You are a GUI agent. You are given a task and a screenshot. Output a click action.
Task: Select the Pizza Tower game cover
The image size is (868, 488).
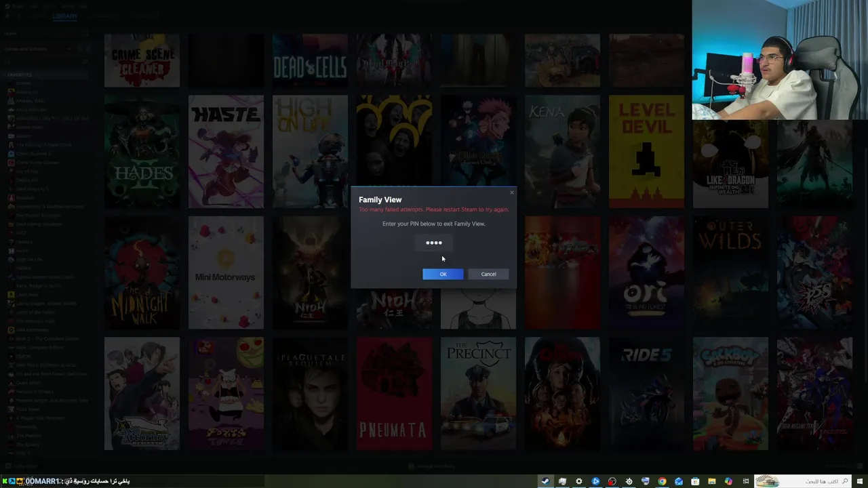pyautogui.click(x=226, y=394)
